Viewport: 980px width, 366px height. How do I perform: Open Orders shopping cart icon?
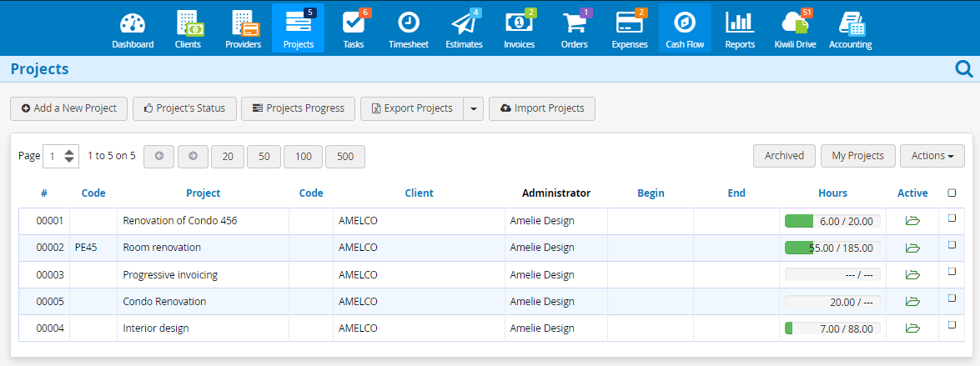pos(574,23)
